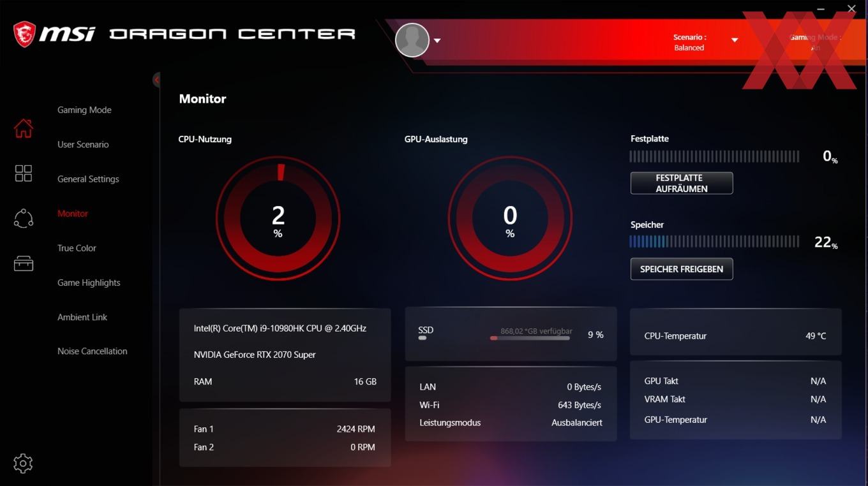The image size is (868, 486).
Task: Select Gaming Mode menu item
Action: [84, 110]
